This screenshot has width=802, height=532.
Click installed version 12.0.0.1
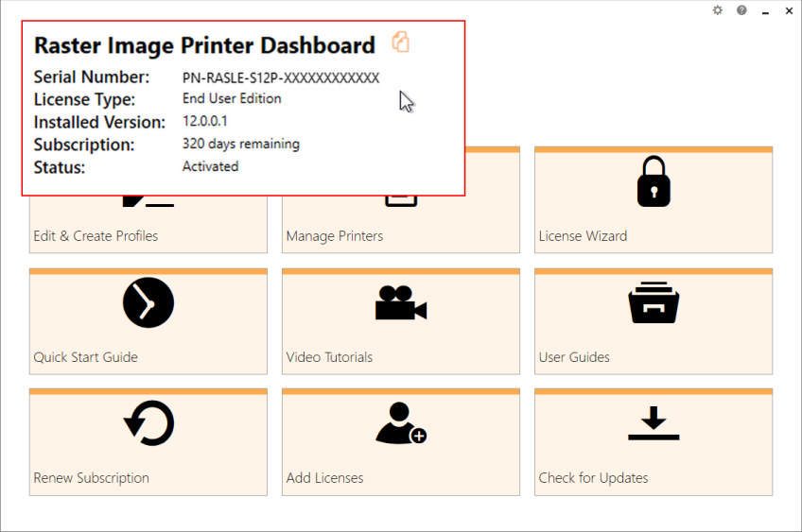[204, 121]
